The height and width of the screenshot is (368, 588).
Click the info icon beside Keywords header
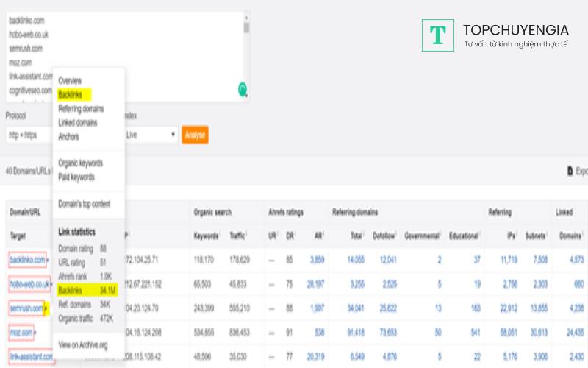220,236
